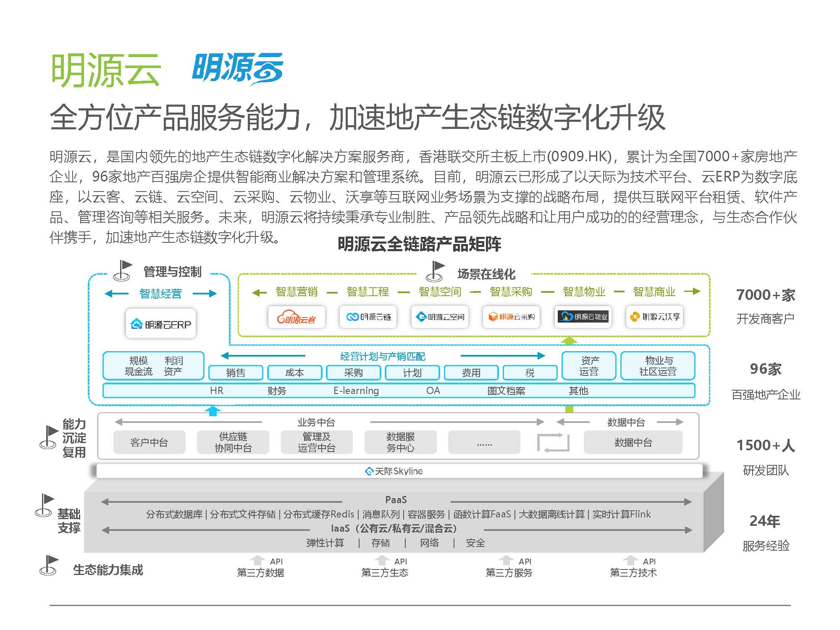Click the flag icon beside 管理与控制

click(123, 270)
